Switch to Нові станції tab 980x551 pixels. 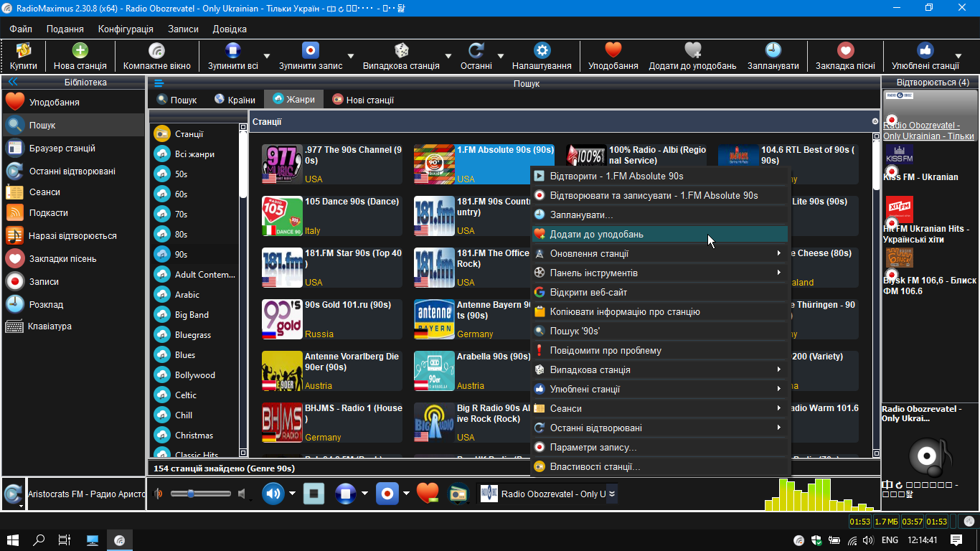[x=362, y=100]
